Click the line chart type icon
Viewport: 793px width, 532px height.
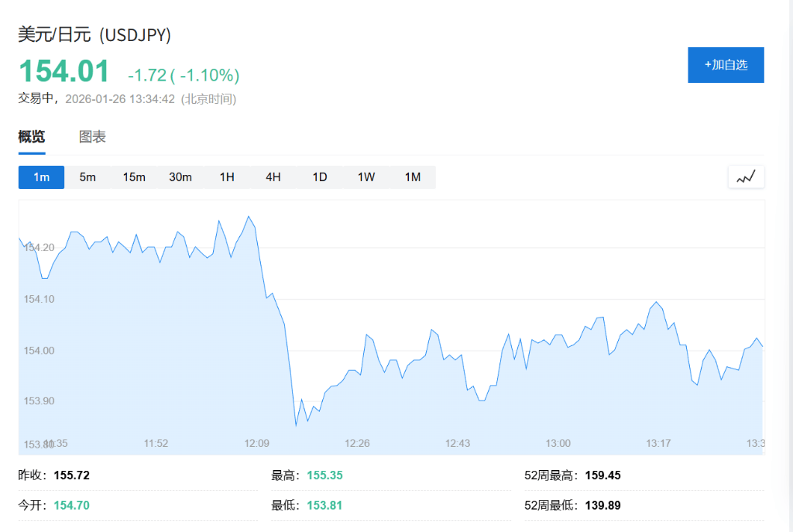click(746, 177)
